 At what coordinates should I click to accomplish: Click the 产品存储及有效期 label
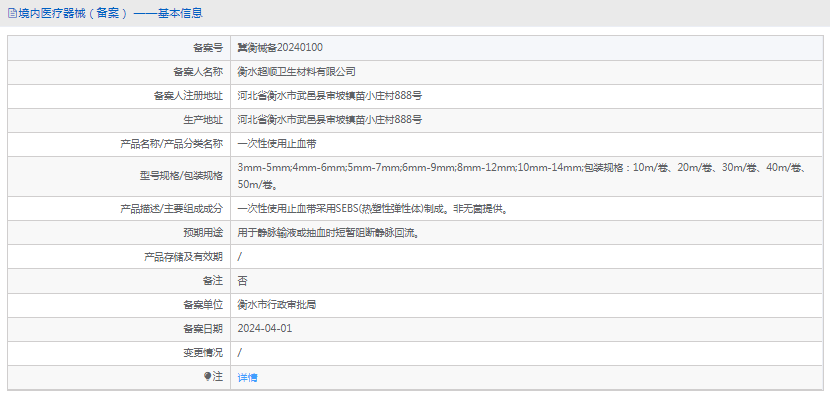[x=184, y=257]
